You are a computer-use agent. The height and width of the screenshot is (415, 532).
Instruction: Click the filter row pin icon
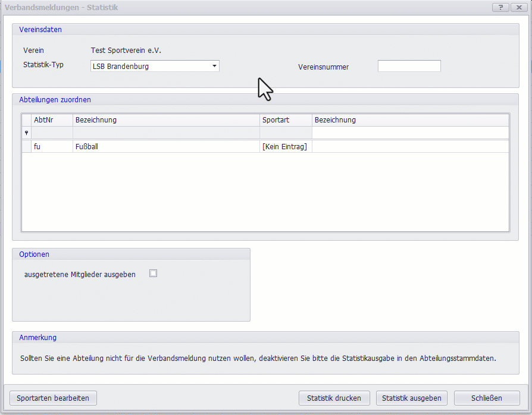pos(26,133)
